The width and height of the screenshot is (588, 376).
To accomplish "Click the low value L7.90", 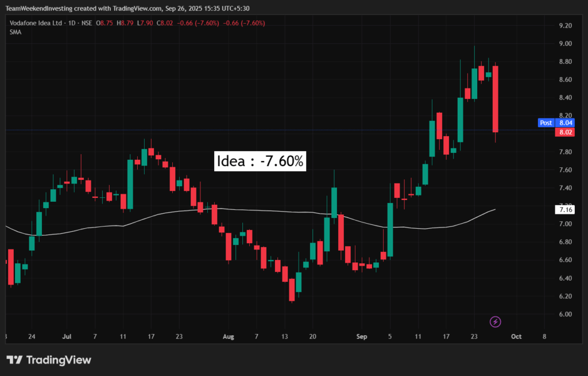I will click(145, 23).
